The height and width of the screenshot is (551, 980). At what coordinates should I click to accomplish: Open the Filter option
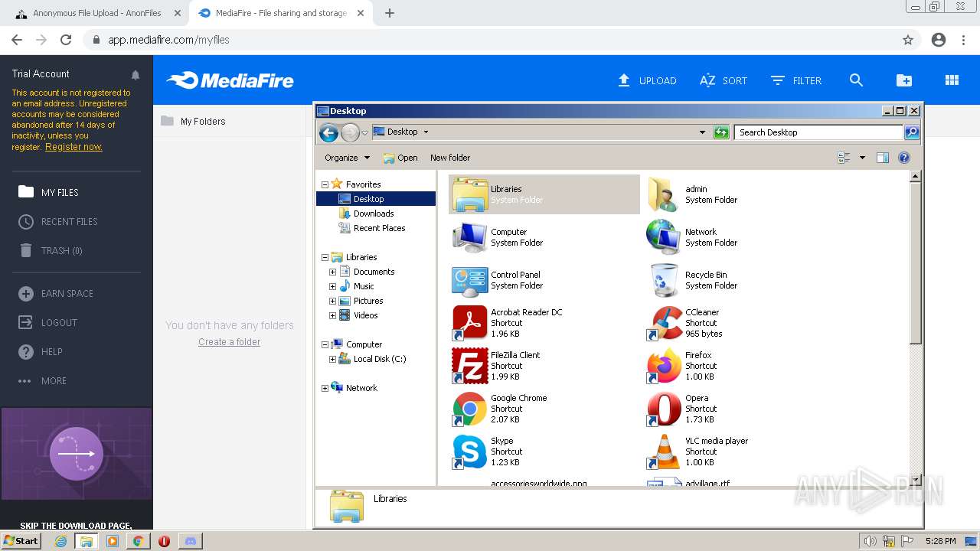(x=796, y=80)
